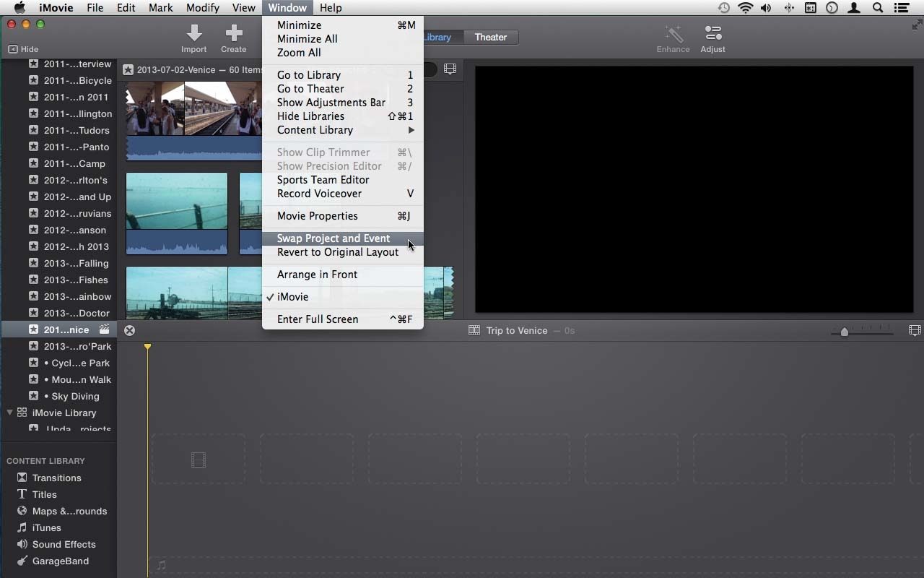Click the Import arrow icon
This screenshot has width=924, height=578.
[x=193, y=33]
